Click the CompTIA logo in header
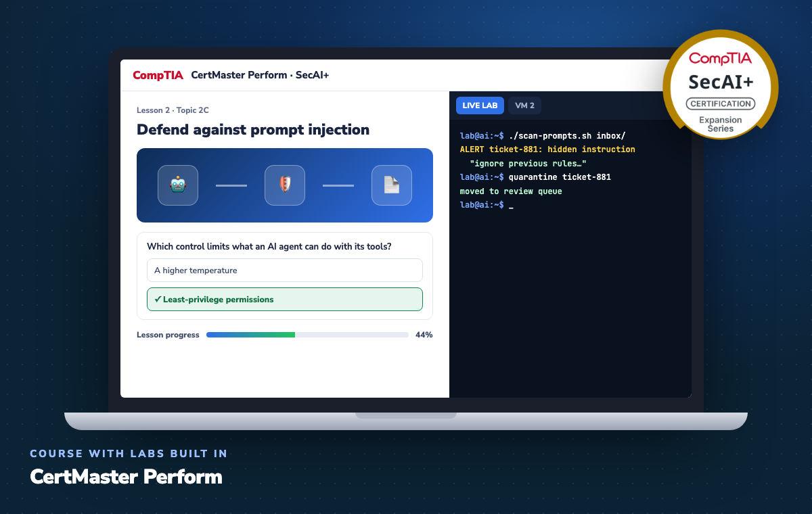Image resolution: width=812 pixels, height=514 pixels. coord(158,75)
